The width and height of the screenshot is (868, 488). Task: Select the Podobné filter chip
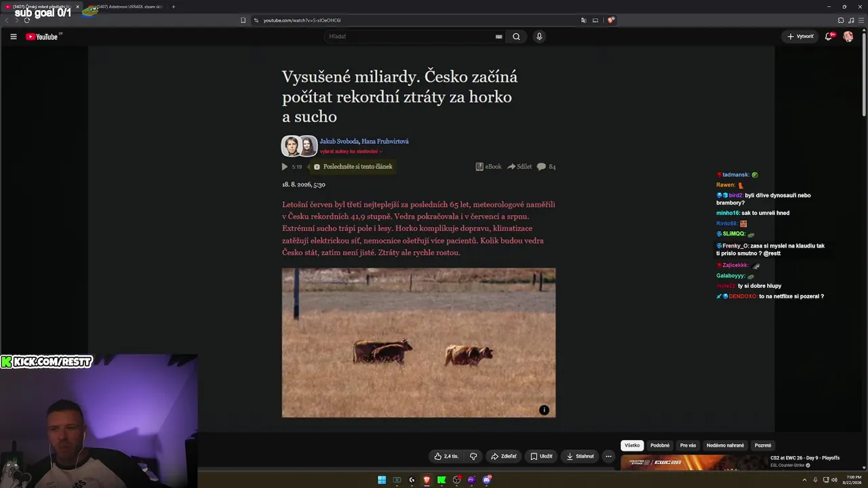(660, 445)
